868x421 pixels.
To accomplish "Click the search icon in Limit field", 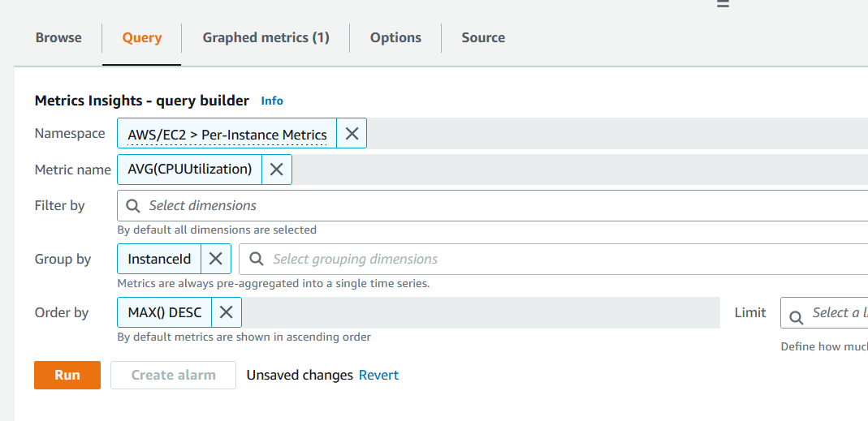I will click(x=797, y=313).
